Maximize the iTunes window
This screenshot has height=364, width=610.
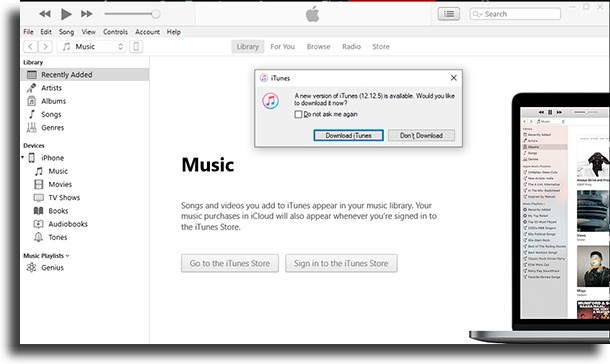click(x=586, y=7)
